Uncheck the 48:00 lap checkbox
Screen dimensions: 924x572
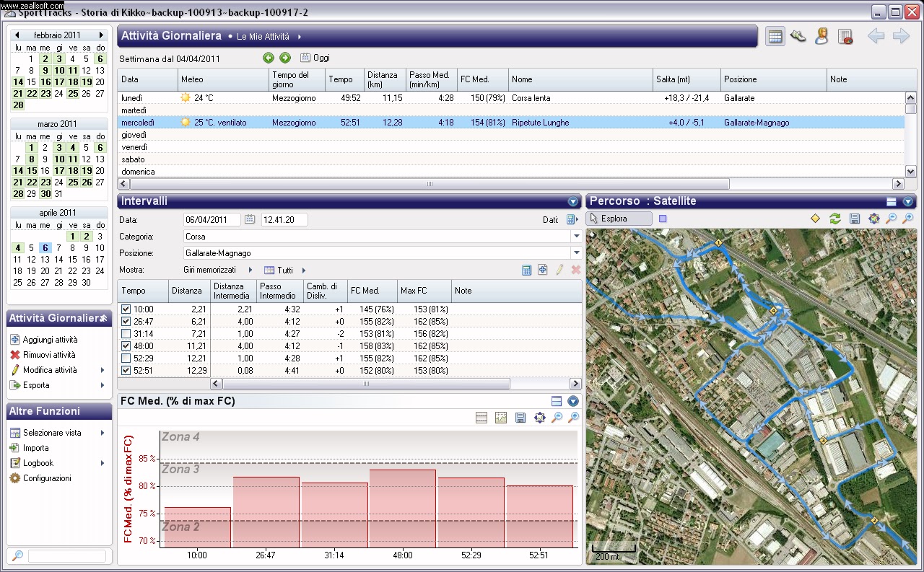coord(126,346)
